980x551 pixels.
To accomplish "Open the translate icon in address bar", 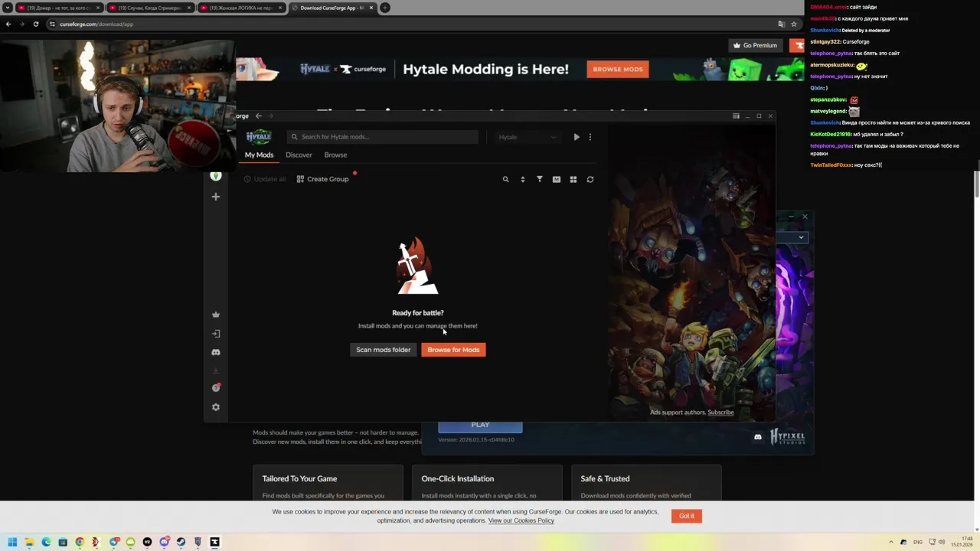I will coord(781,24).
